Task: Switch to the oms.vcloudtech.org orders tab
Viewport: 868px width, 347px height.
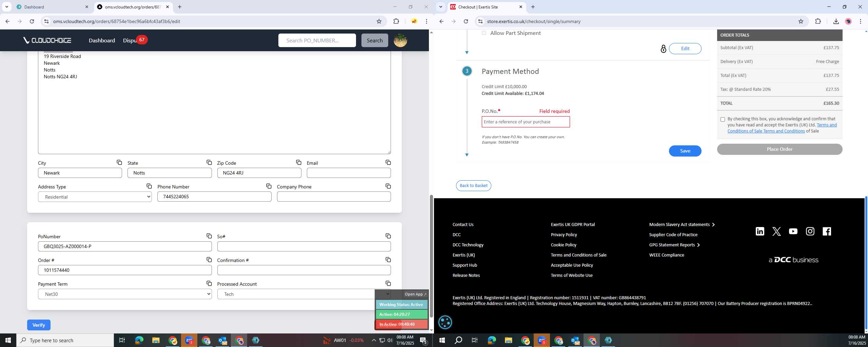Action: tap(133, 7)
